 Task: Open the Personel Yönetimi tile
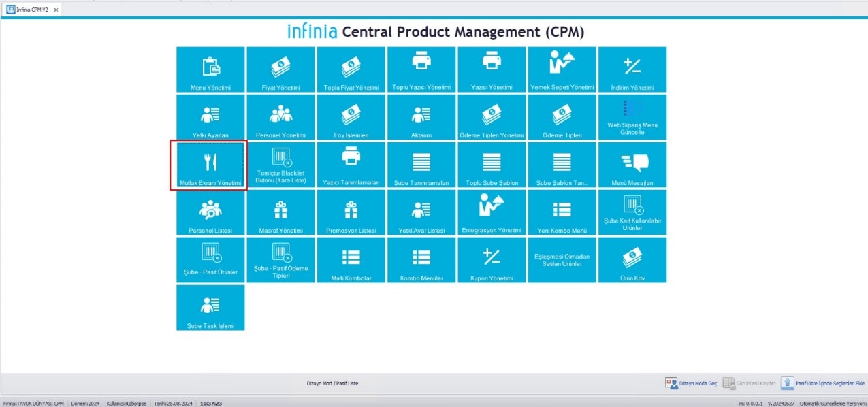click(280, 117)
